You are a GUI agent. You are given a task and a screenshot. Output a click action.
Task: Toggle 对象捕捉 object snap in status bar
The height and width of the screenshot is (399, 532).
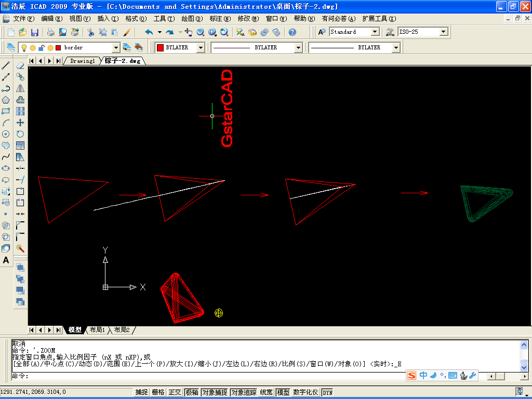tap(215, 392)
